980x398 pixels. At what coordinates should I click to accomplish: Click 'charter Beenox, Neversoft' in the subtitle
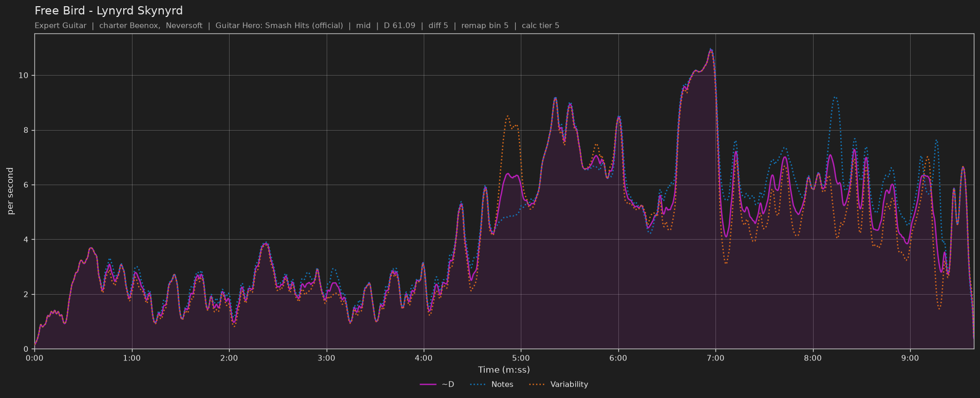(x=151, y=26)
